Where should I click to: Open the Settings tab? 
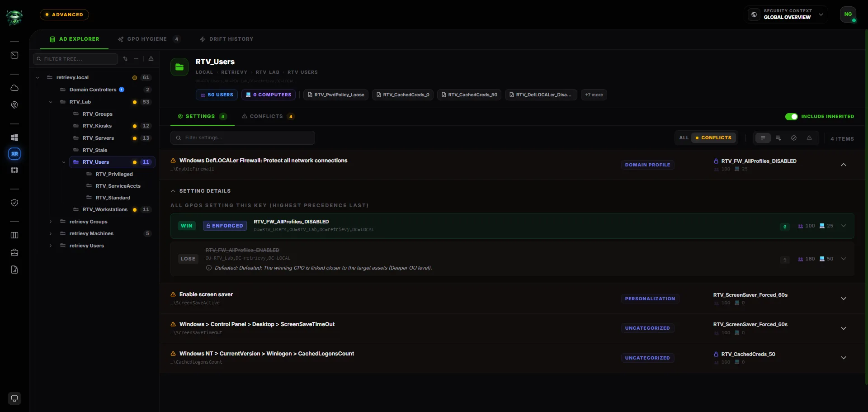202,117
